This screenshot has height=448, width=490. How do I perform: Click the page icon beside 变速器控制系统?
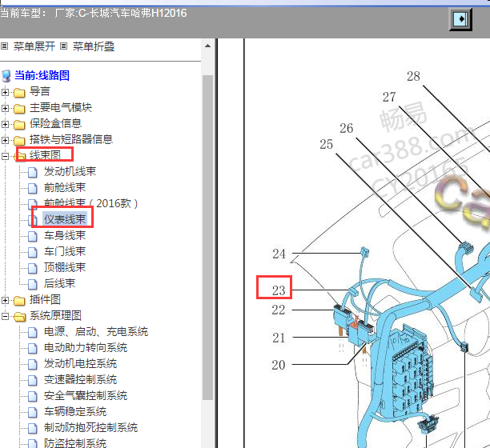click(33, 381)
